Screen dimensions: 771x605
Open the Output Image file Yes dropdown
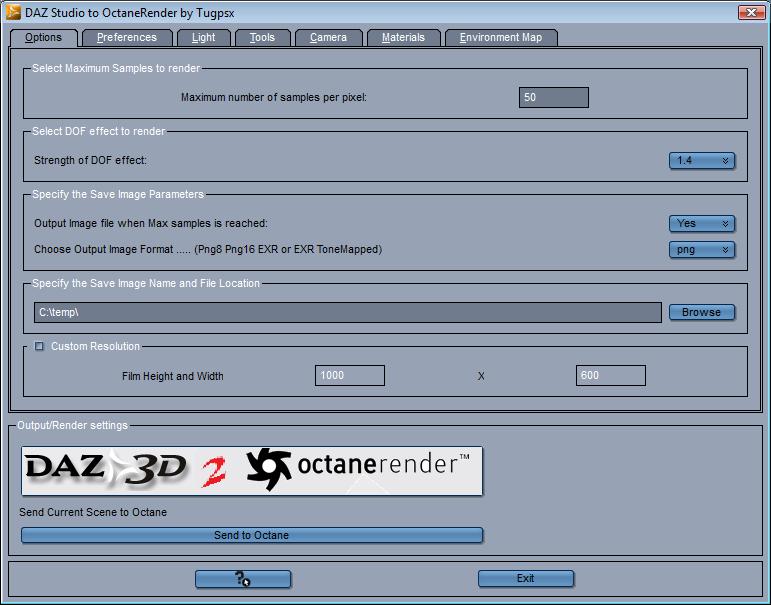(x=702, y=223)
